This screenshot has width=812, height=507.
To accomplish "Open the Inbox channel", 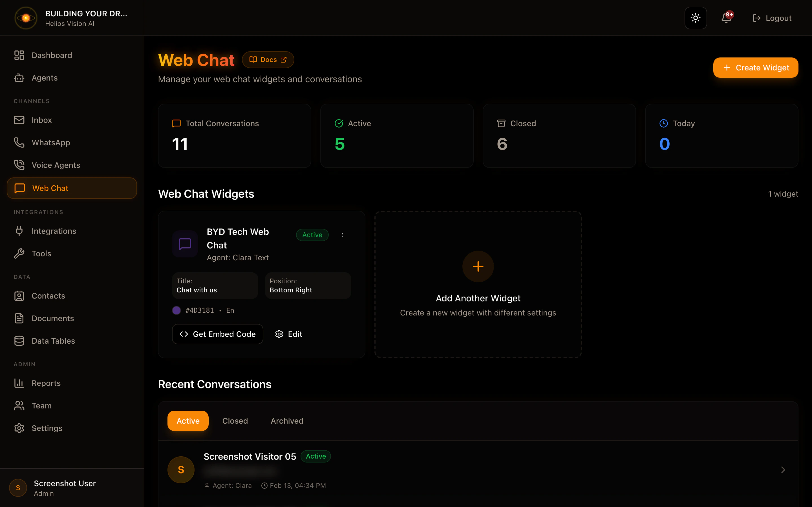I will tap(42, 120).
